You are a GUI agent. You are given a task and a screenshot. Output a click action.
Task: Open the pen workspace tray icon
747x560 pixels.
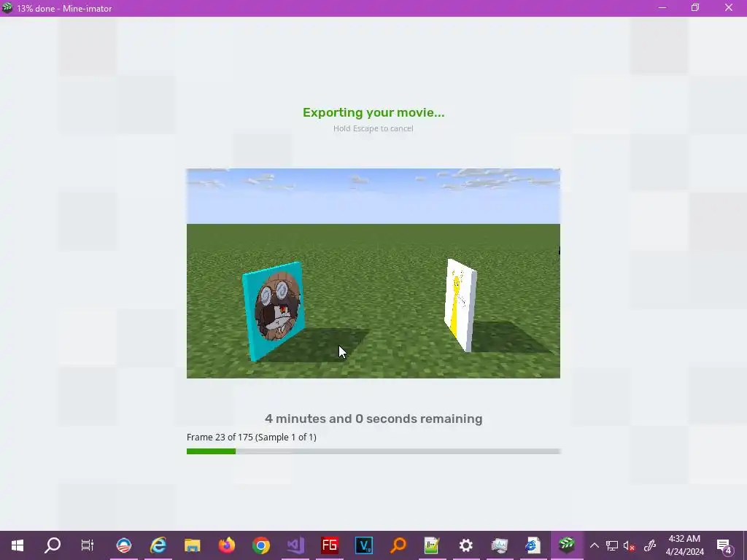(649, 545)
